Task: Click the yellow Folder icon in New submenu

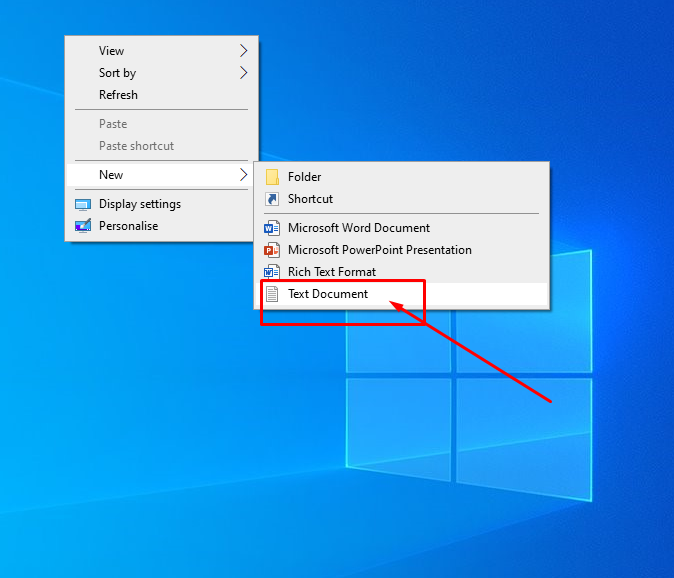Action: [x=272, y=177]
